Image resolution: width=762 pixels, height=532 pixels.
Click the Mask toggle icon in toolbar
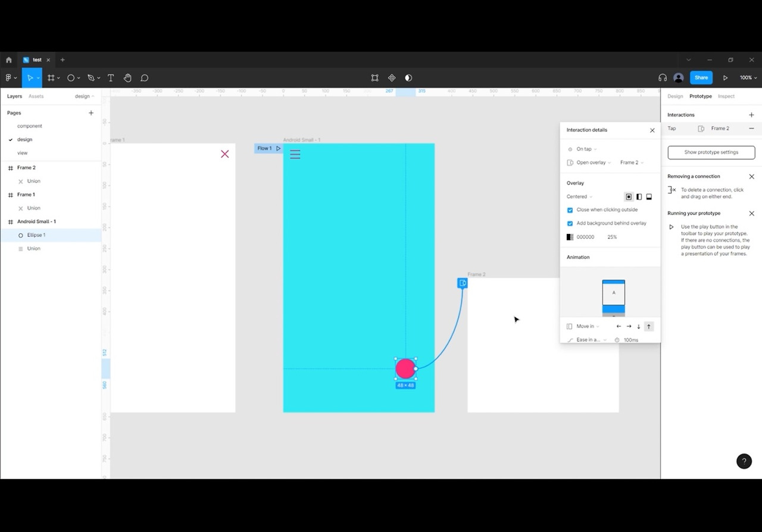(408, 78)
